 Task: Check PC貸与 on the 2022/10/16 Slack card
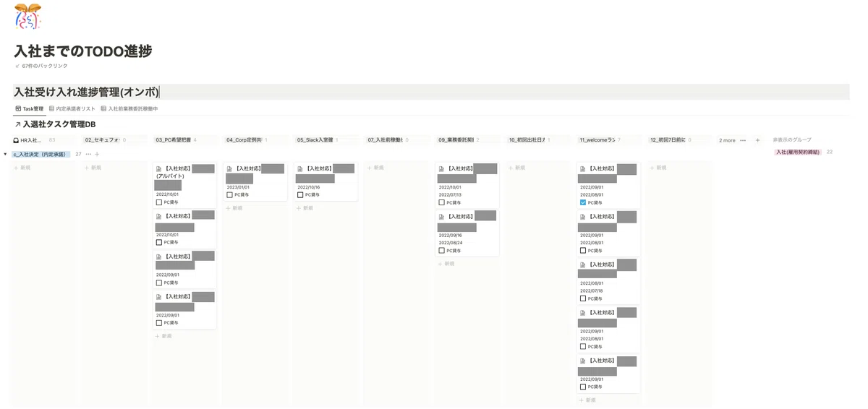300,195
